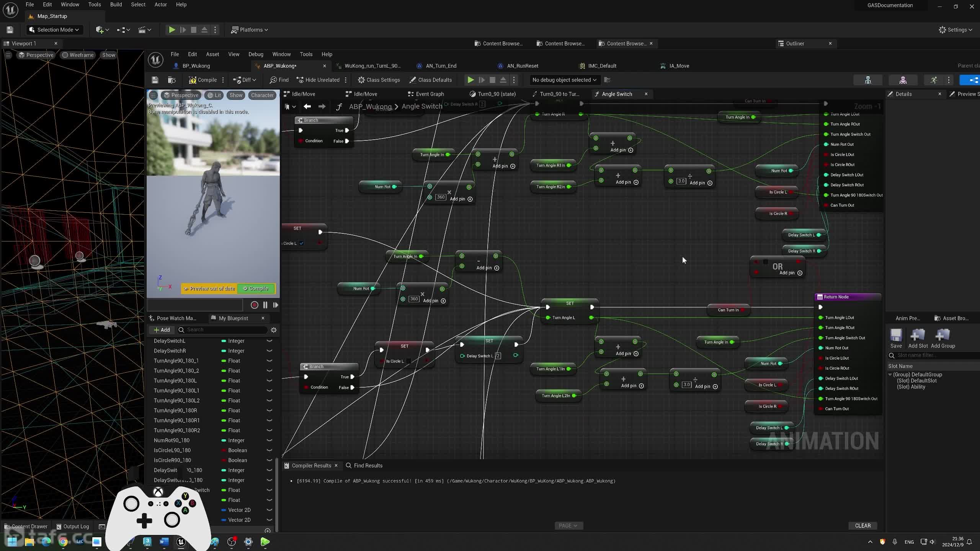The width and height of the screenshot is (980, 551).
Task: Toggle TurnAngle90_180_1 variable visibility eye
Action: tap(269, 360)
